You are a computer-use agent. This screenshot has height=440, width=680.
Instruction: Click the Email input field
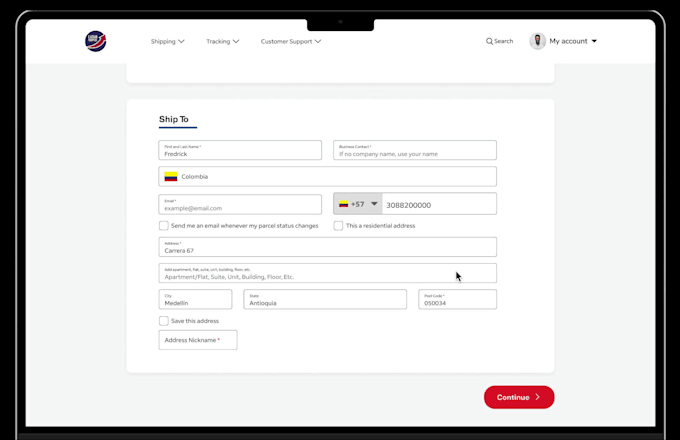(240, 204)
